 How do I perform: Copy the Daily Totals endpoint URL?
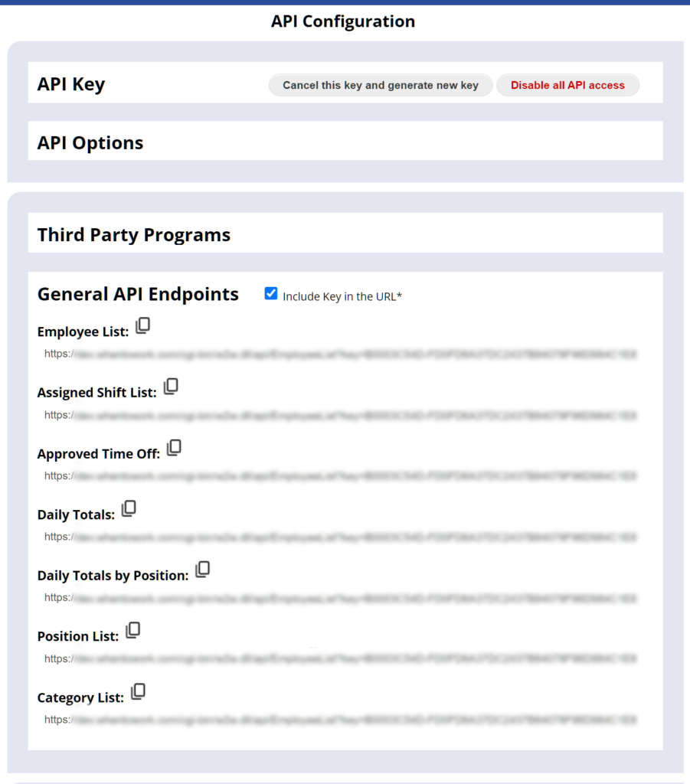(x=129, y=508)
